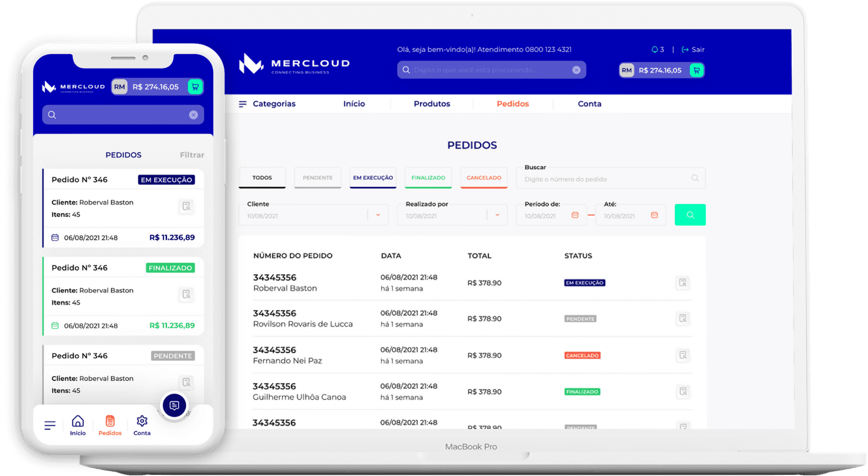Enable the EM EXECUÇÃO filter chip
Image resolution: width=868 pixels, height=476 pixels.
coord(373,178)
